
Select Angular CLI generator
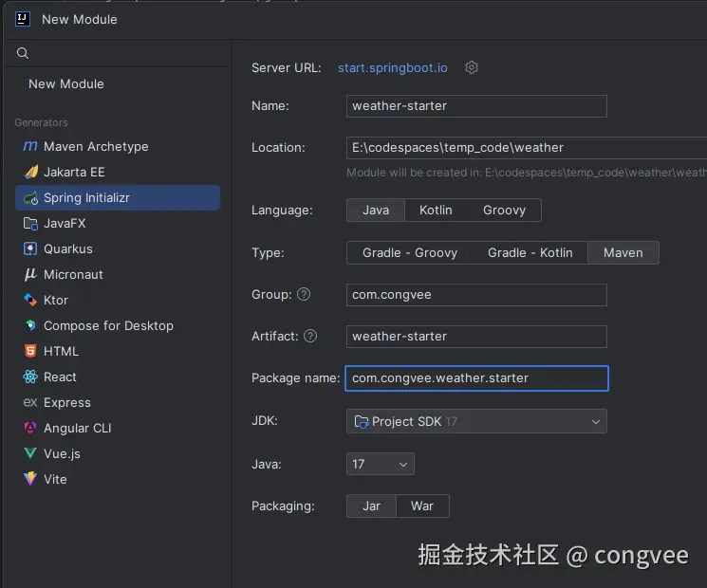[x=118, y=428]
